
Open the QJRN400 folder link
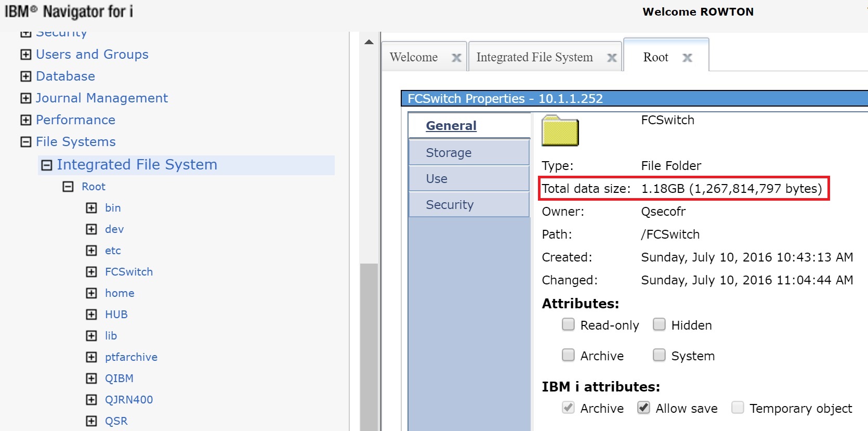click(129, 400)
